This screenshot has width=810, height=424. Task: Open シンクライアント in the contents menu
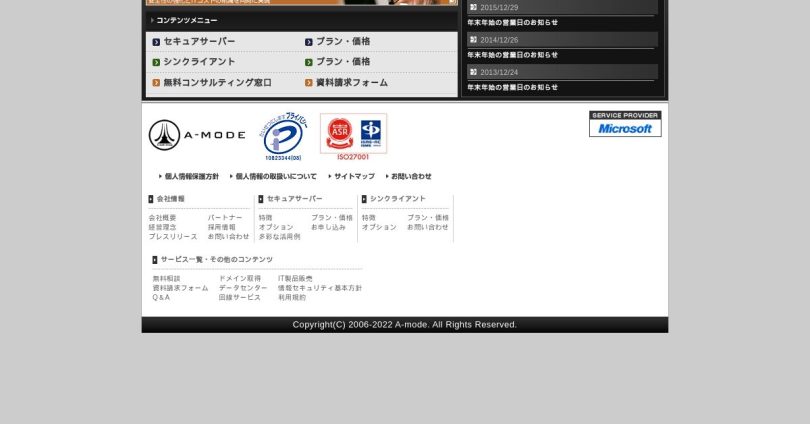click(199, 62)
